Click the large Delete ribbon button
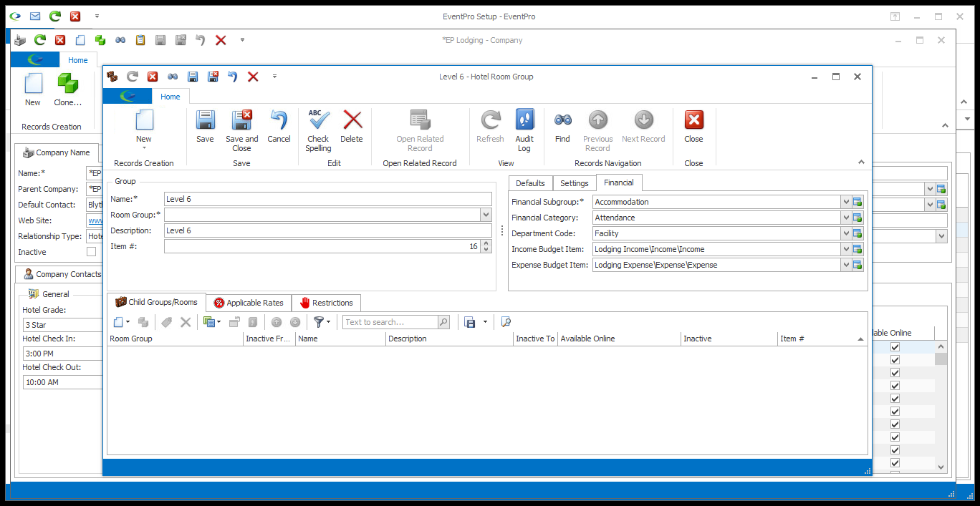The image size is (980, 506). (x=352, y=127)
